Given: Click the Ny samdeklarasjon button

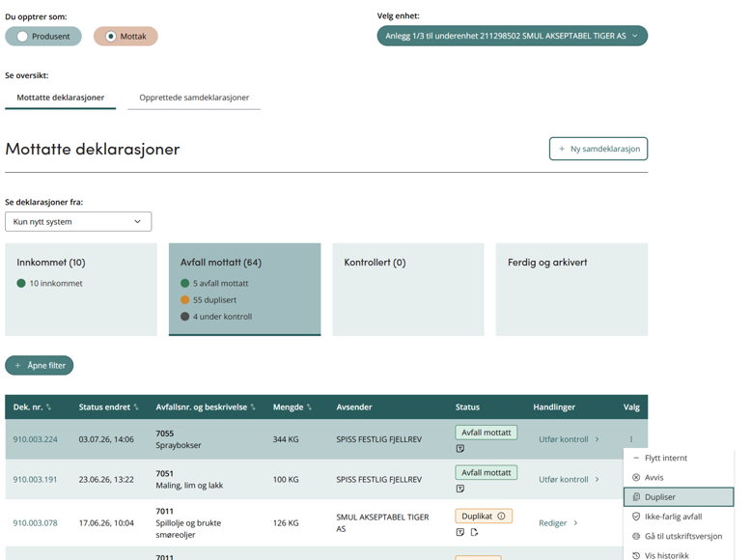Looking at the screenshot, I should (598, 149).
